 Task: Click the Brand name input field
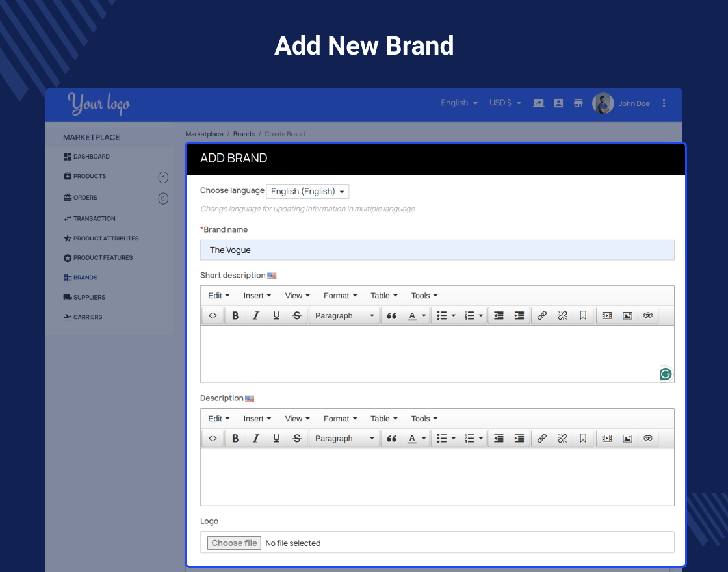click(437, 250)
